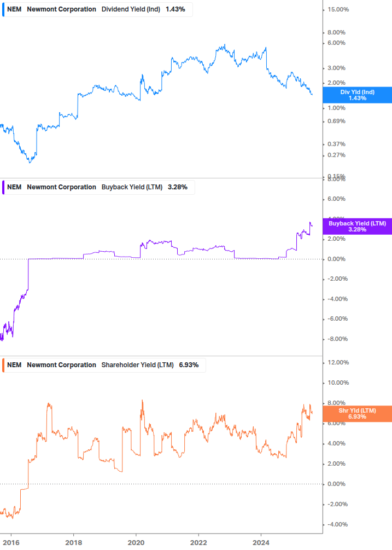Click the -4.00% label on the buyback yield axis
The width and height of the screenshot is (392, 550).
click(x=338, y=299)
